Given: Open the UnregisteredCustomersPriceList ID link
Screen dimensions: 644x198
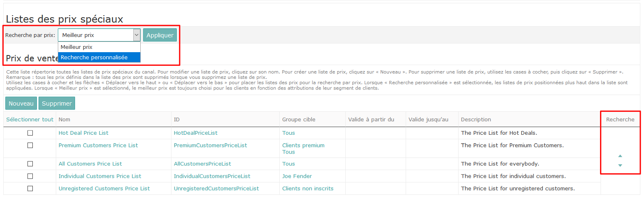Looking at the screenshot, I should tap(216, 189).
